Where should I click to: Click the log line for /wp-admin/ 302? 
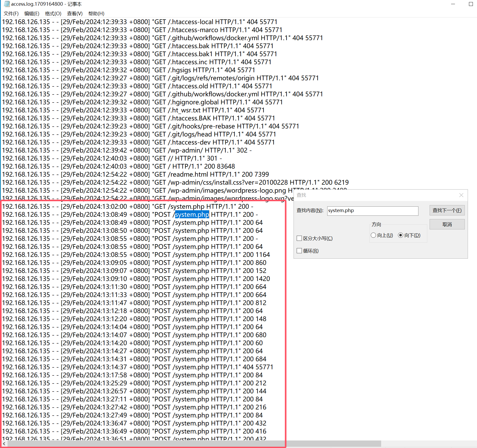pyautogui.click(x=127, y=150)
